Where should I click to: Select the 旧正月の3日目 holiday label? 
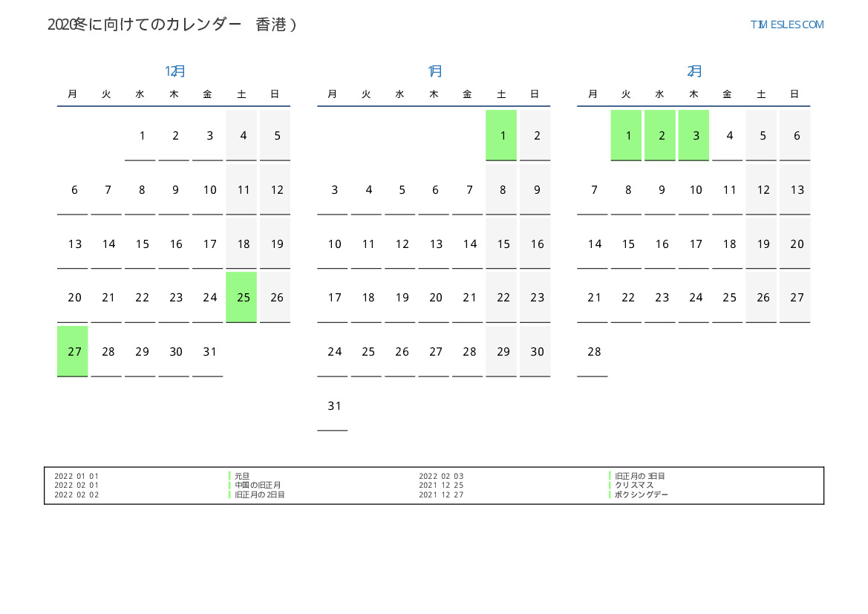(x=640, y=476)
